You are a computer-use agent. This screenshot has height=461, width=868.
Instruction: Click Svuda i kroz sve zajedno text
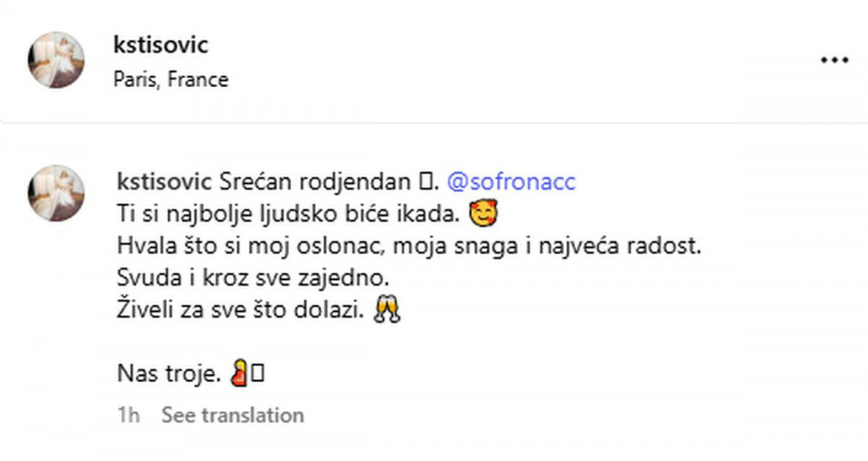coord(253,280)
